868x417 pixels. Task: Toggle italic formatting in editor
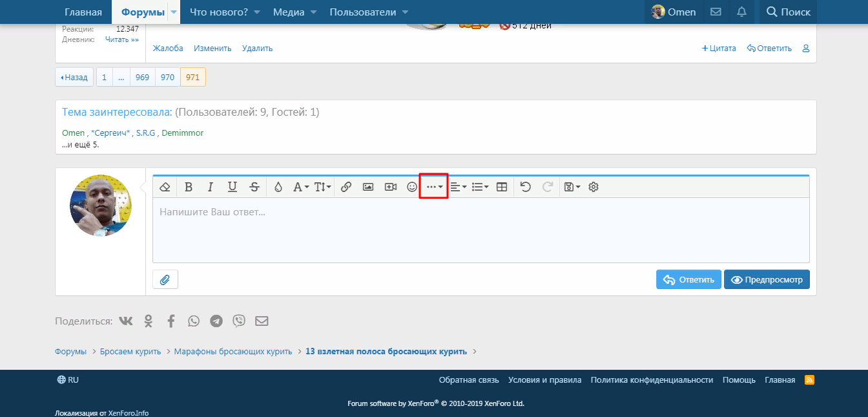[210, 187]
